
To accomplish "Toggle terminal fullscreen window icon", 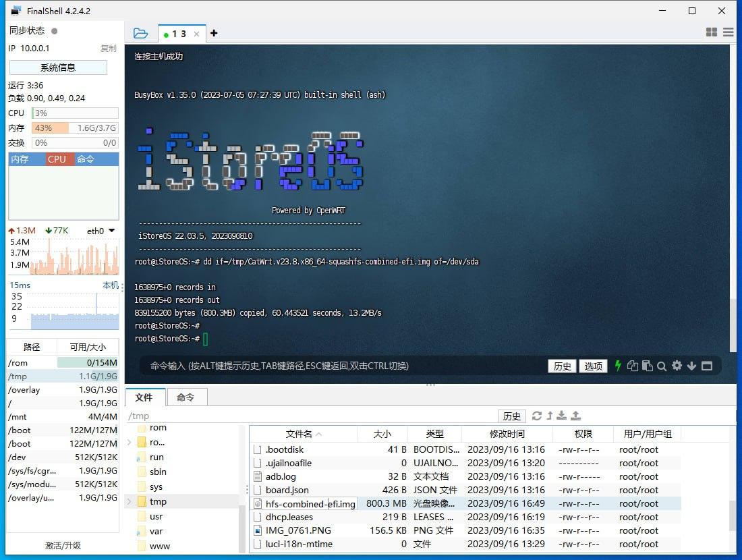I will tap(707, 366).
